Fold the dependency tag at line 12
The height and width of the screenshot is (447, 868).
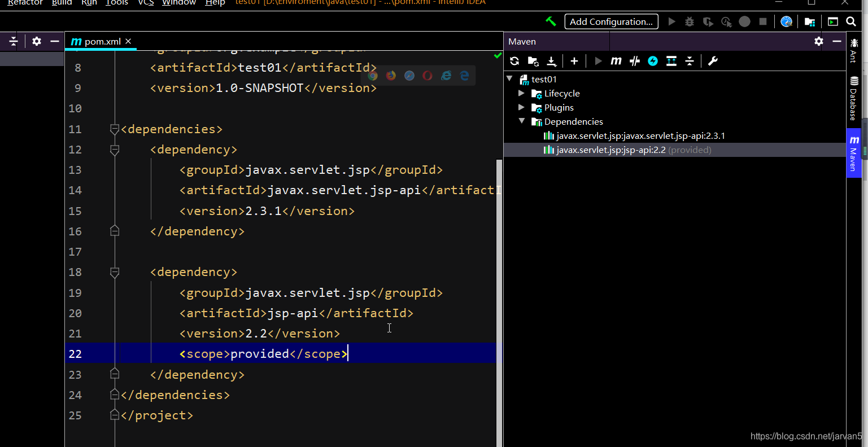pyautogui.click(x=115, y=150)
